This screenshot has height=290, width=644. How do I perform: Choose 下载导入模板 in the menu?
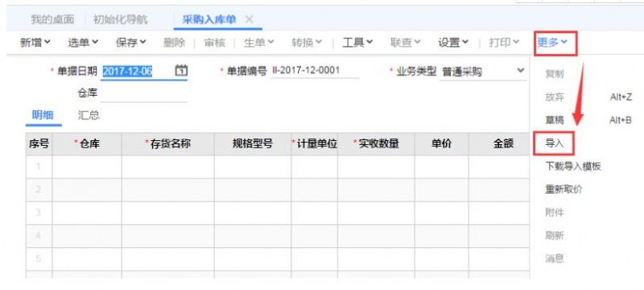pos(573,167)
